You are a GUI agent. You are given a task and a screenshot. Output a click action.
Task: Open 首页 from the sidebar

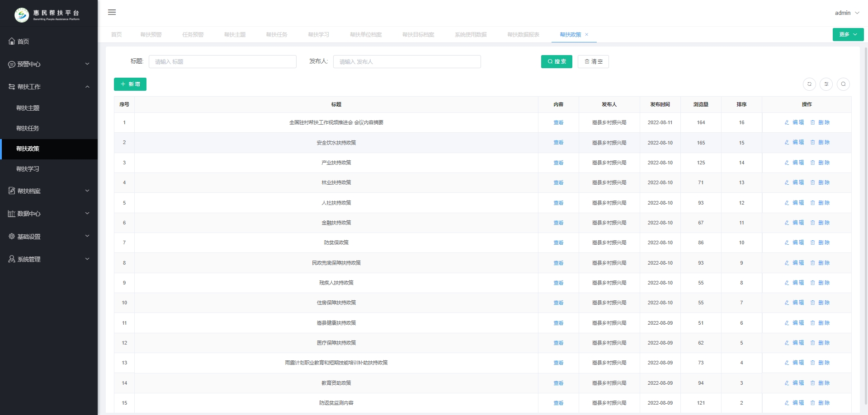point(49,41)
